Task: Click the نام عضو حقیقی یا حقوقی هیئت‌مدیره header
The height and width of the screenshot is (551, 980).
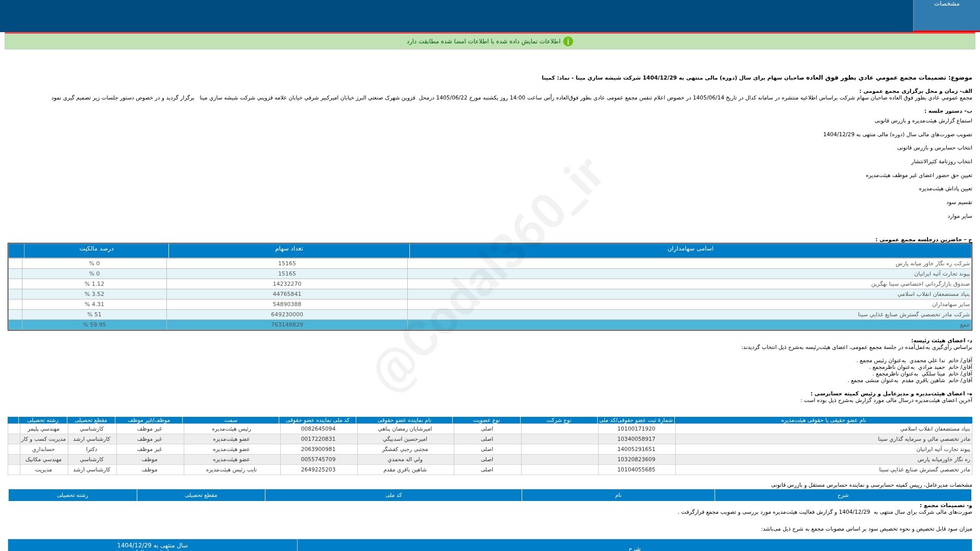Action: click(x=823, y=420)
